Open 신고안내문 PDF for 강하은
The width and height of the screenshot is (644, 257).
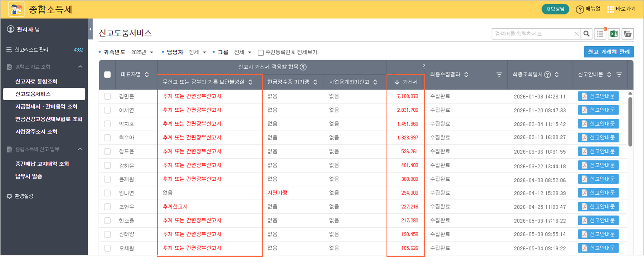pyautogui.click(x=598, y=165)
